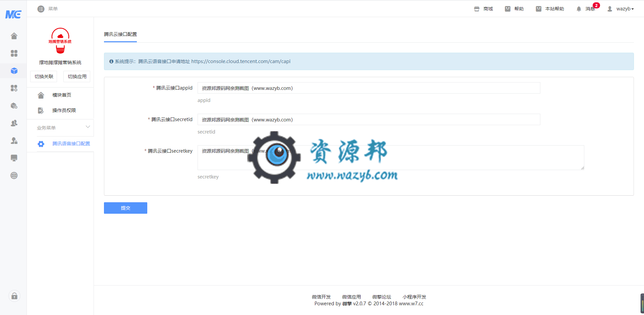Click the 微信应用 footer link

coord(352,297)
